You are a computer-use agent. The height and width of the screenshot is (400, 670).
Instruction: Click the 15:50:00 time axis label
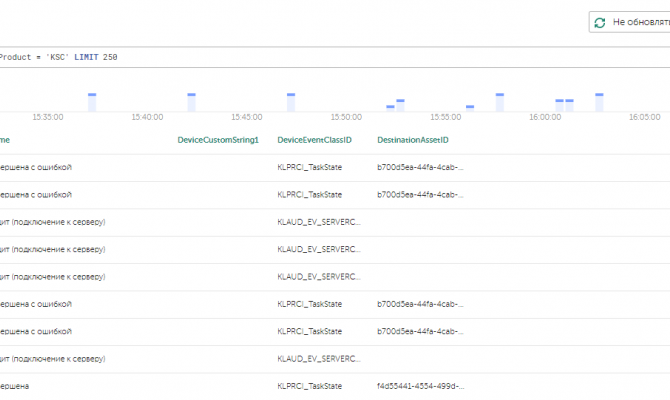346,117
